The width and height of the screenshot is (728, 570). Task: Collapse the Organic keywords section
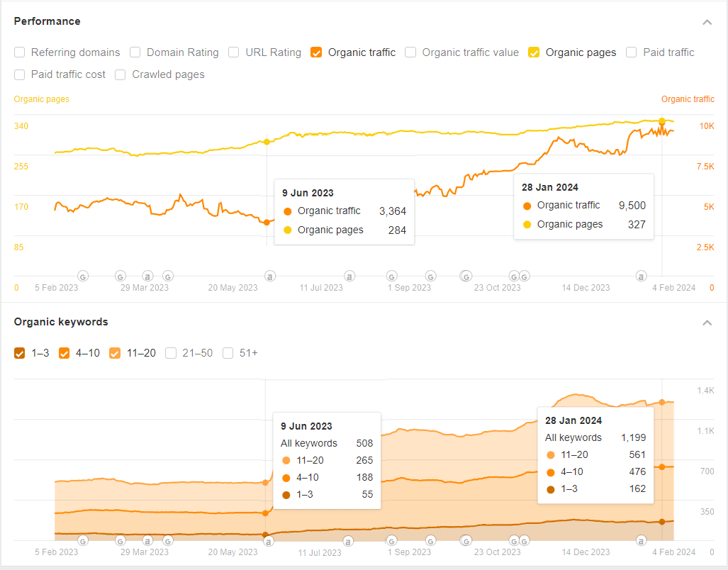(x=707, y=323)
